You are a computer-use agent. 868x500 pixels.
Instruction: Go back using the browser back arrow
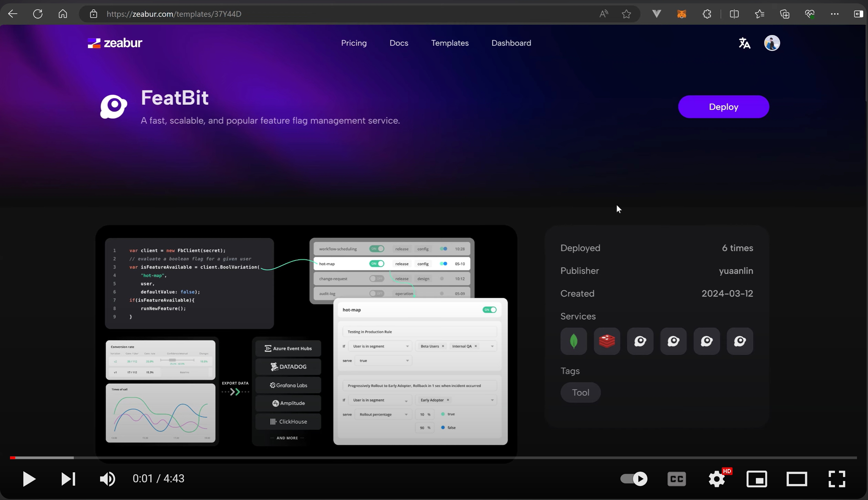point(13,14)
